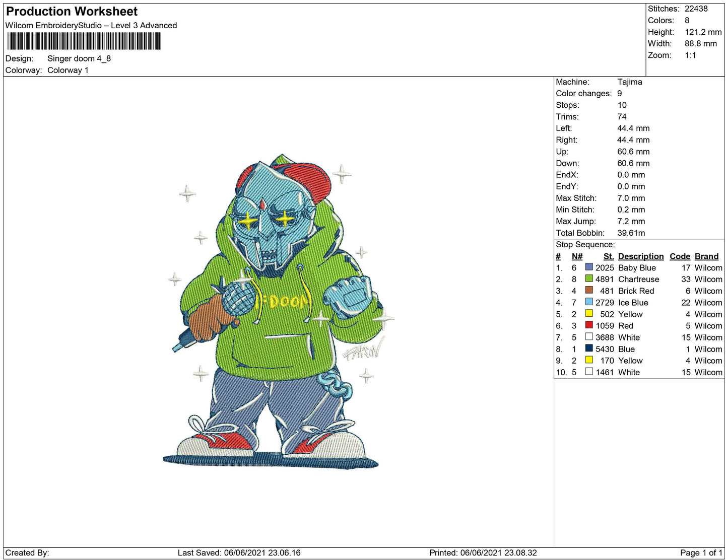This screenshot has width=728, height=560.
Task: Click stitch count "1059" in the Red row
Action: point(605,325)
